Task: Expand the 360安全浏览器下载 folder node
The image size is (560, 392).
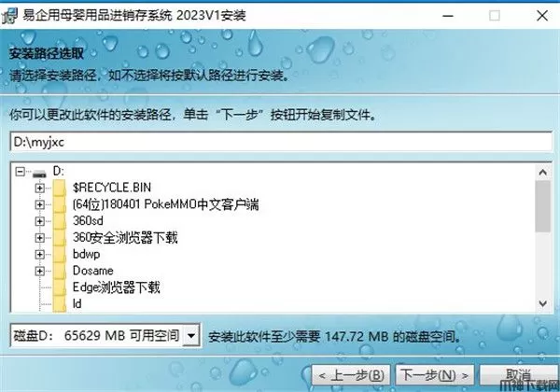Action: (39, 238)
